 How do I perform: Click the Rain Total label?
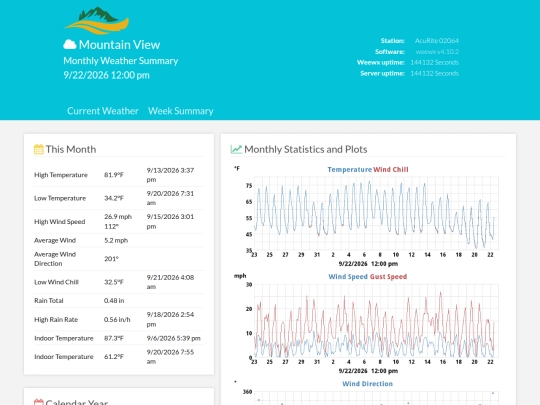coord(49,301)
